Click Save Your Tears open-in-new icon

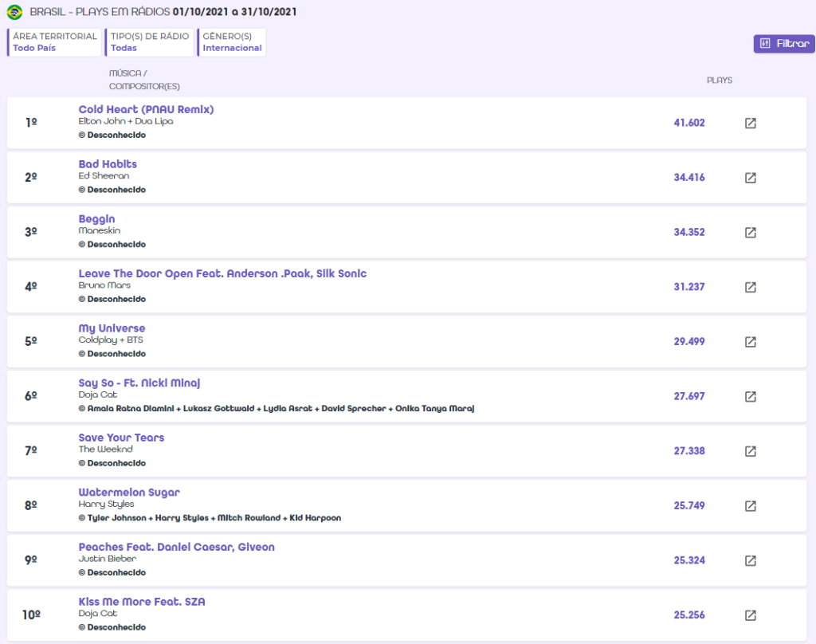pyautogui.click(x=750, y=451)
